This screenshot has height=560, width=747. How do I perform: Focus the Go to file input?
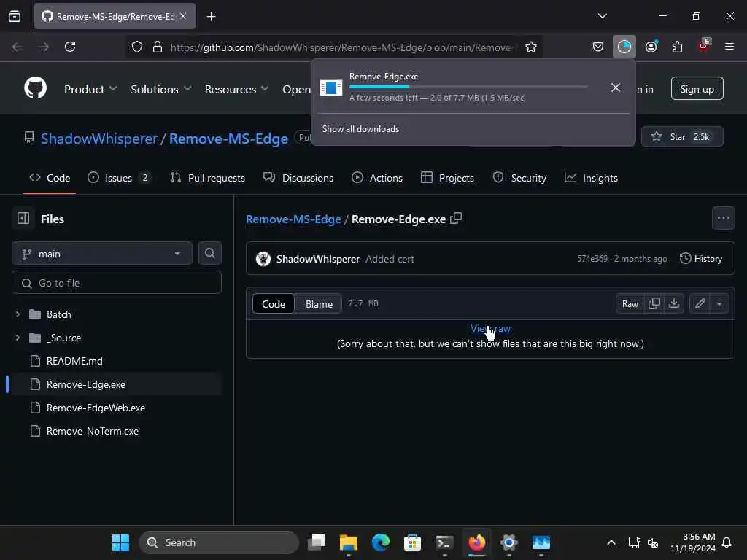117,283
